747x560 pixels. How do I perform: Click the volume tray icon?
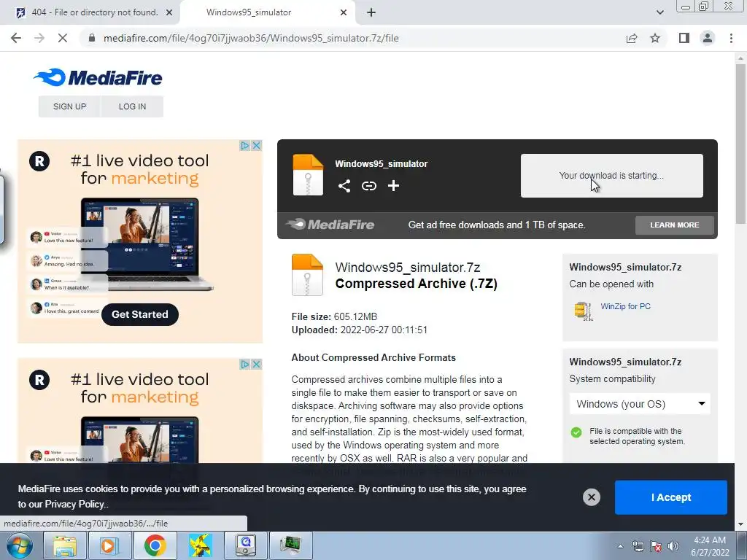point(673,546)
